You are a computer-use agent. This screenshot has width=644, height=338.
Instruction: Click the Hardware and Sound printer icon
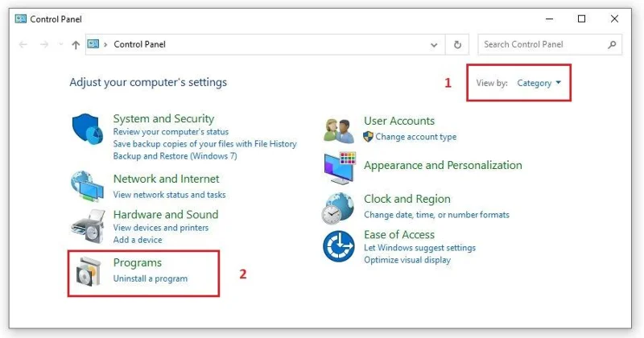[x=87, y=227]
